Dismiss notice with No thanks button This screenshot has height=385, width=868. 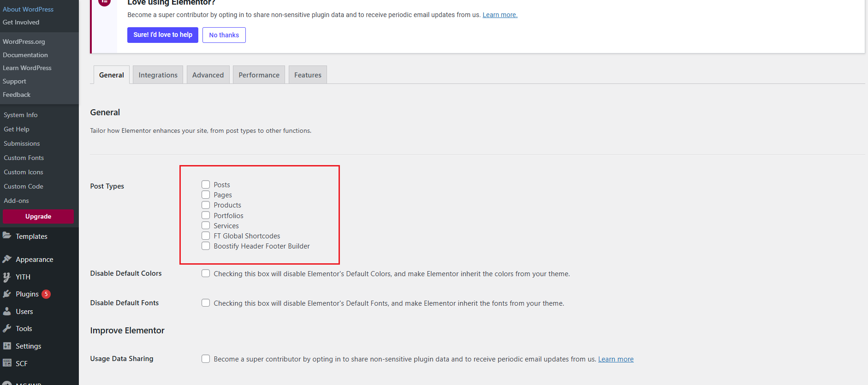tap(224, 35)
